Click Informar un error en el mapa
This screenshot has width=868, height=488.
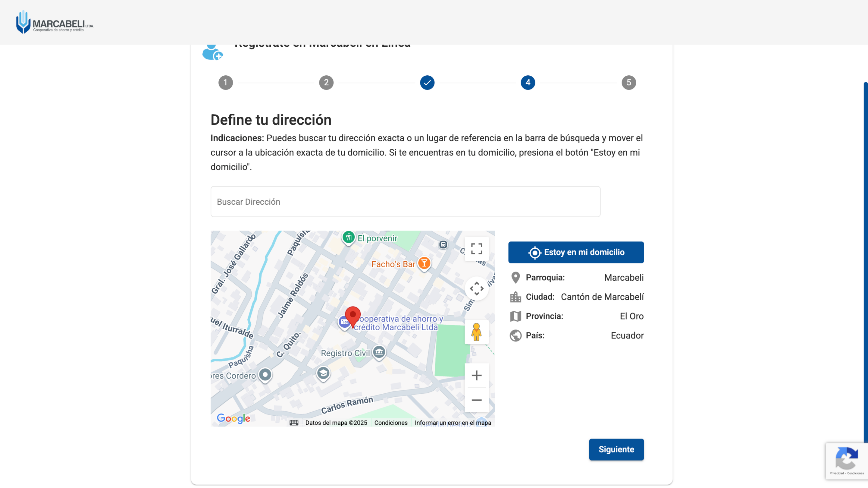pyautogui.click(x=453, y=423)
